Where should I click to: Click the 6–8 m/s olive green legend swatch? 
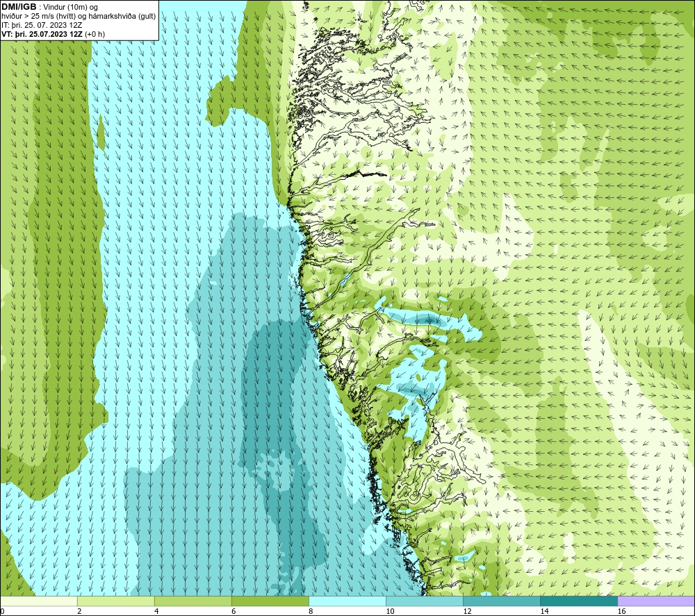click(270, 601)
